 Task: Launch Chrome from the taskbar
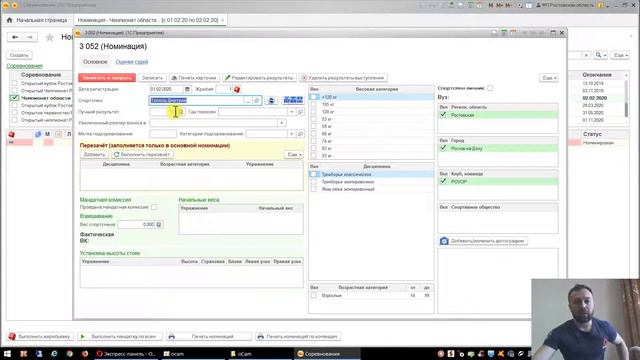click(69, 354)
